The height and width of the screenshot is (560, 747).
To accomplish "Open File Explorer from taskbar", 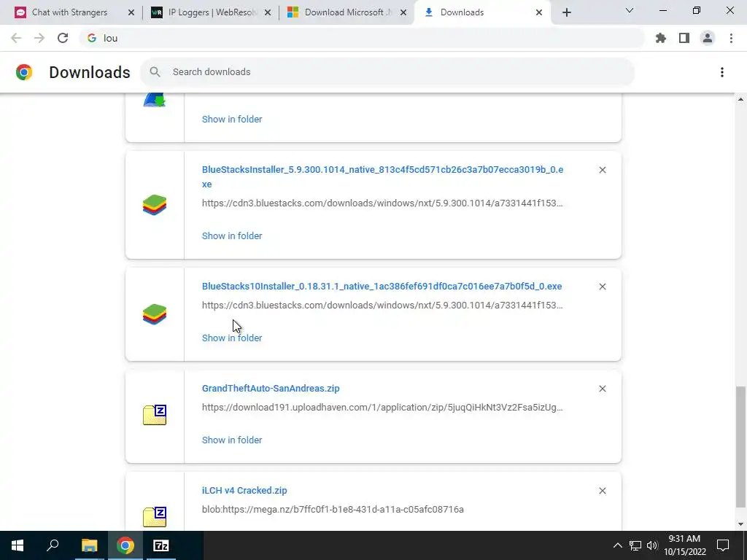I will (x=89, y=545).
